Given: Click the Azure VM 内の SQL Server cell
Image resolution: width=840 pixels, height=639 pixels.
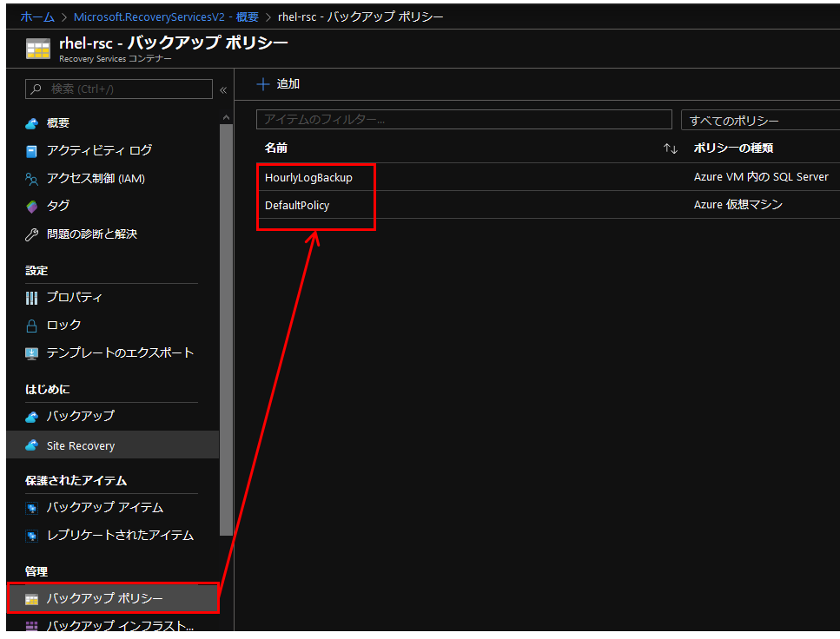Looking at the screenshot, I should pyautogui.click(x=761, y=177).
